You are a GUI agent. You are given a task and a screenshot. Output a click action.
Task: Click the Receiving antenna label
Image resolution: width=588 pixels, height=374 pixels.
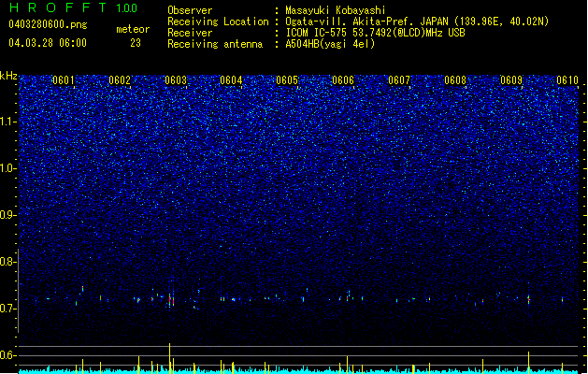(x=215, y=44)
